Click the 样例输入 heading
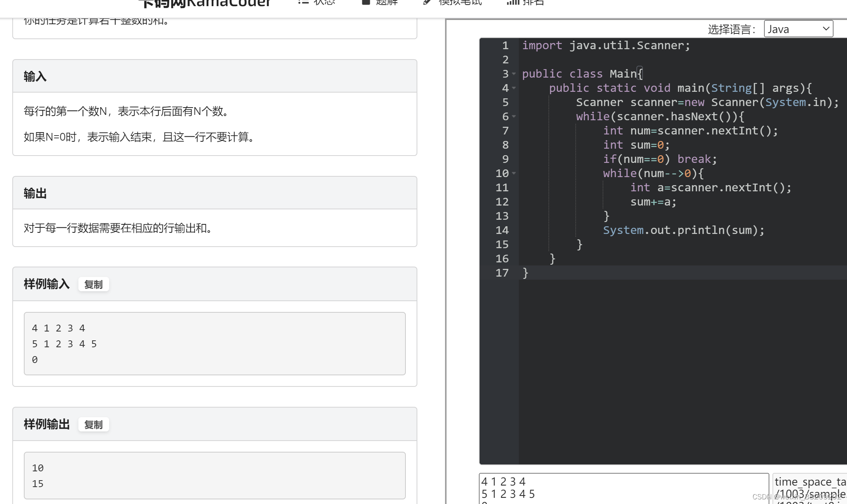Screen dimensions: 847x504 (47, 284)
